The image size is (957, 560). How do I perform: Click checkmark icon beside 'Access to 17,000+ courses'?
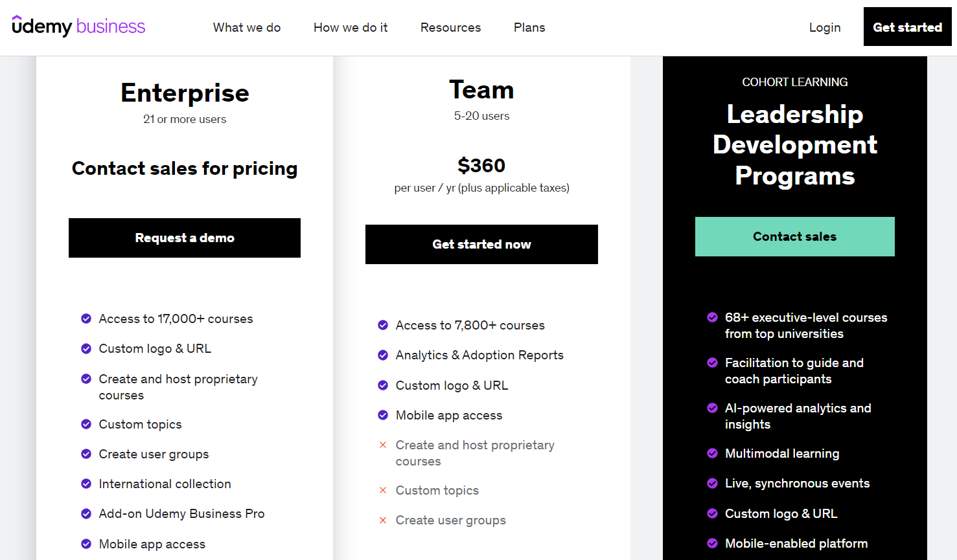pyautogui.click(x=86, y=319)
